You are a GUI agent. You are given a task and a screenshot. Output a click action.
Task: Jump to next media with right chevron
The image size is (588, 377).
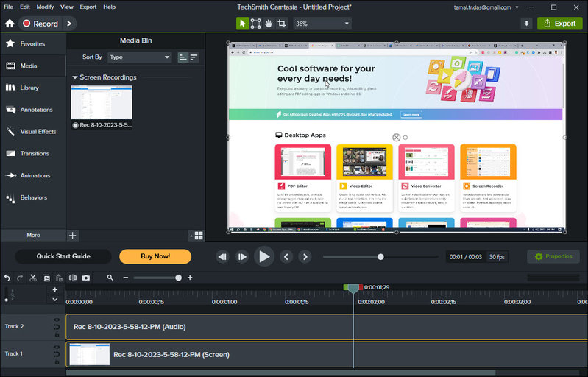[x=305, y=257]
